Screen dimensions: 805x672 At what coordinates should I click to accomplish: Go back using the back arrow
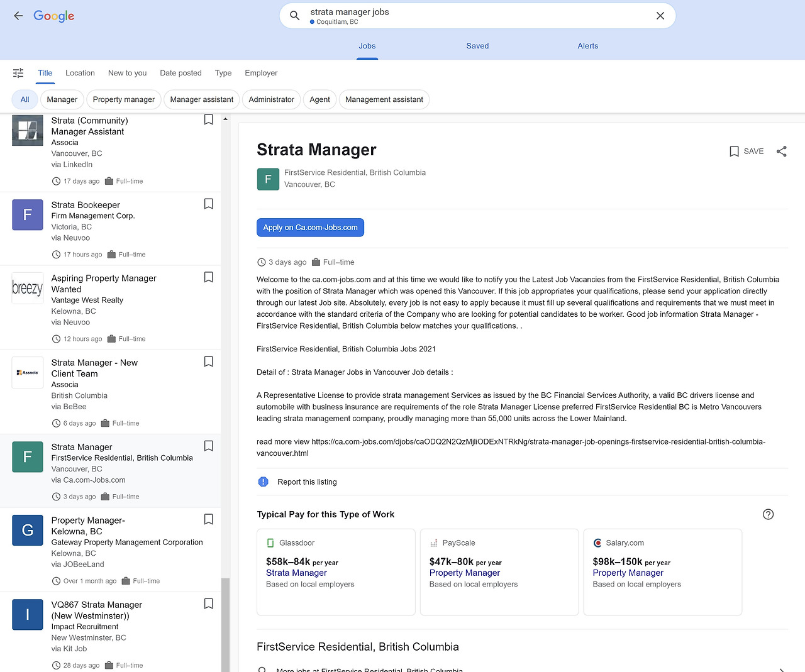18,16
